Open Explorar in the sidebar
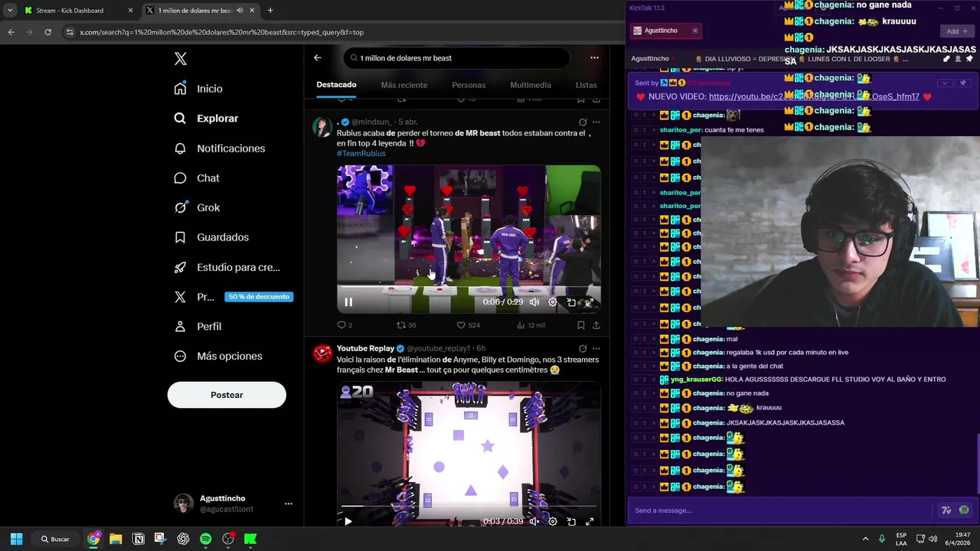Image resolution: width=980 pixels, height=551 pixels. [x=206, y=119]
